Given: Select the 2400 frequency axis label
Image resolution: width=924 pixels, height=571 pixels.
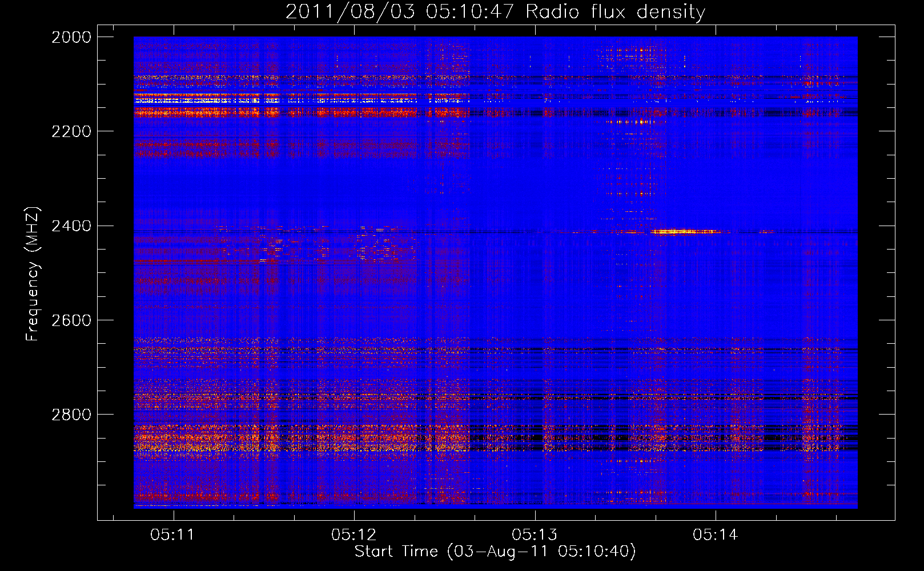Looking at the screenshot, I should pos(71,226).
